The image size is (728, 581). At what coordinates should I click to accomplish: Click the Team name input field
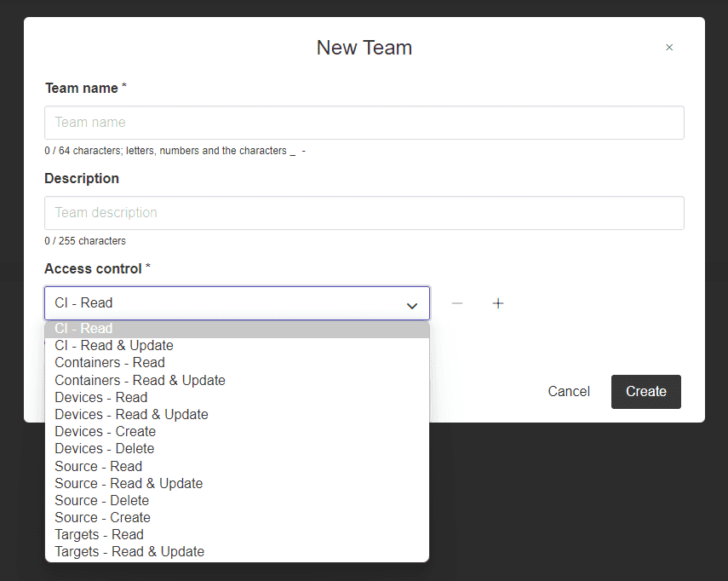point(364,123)
